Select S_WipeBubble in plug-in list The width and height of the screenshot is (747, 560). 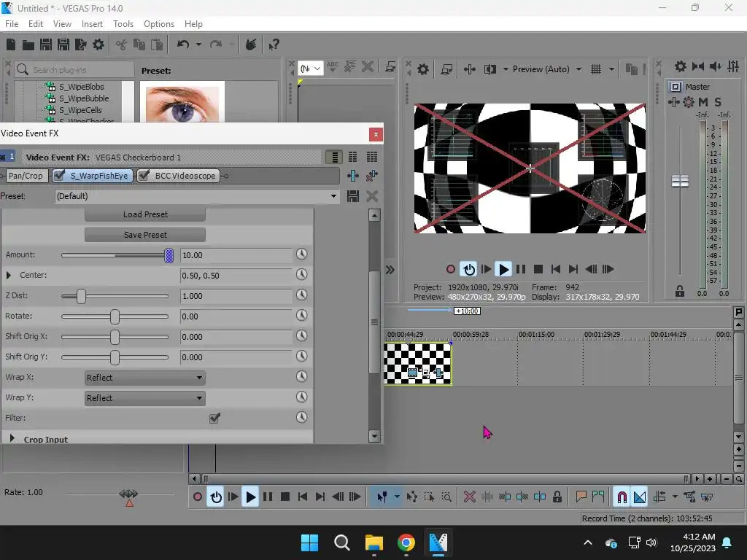(x=84, y=98)
